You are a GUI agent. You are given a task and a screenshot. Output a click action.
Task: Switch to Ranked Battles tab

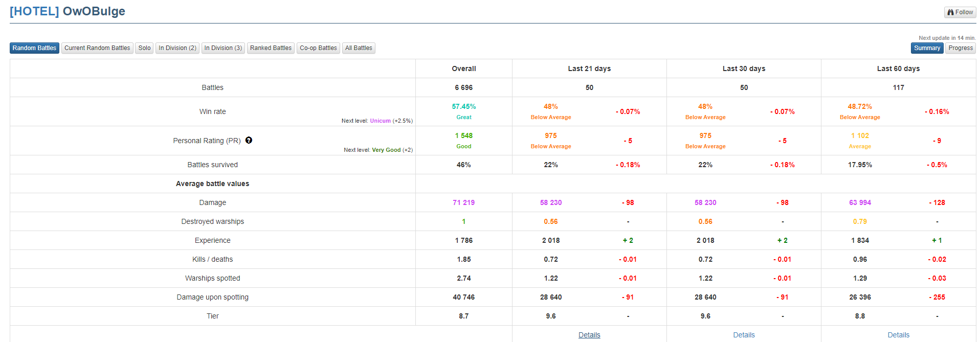(x=271, y=48)
